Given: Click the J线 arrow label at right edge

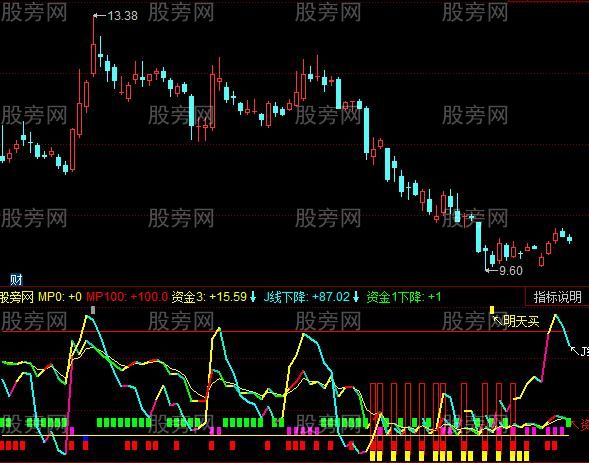Looking at the screenshot, I should (x=580, y=352).
